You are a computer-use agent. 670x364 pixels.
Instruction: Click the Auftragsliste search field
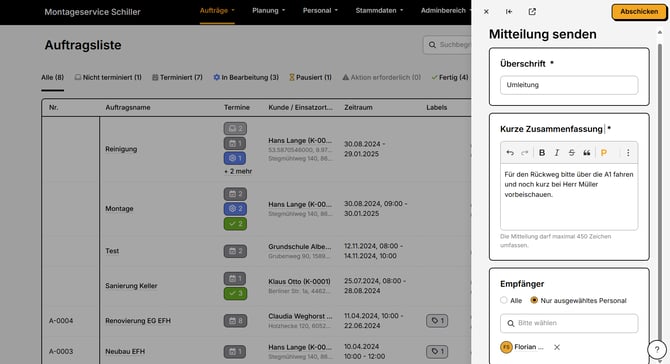447,45
